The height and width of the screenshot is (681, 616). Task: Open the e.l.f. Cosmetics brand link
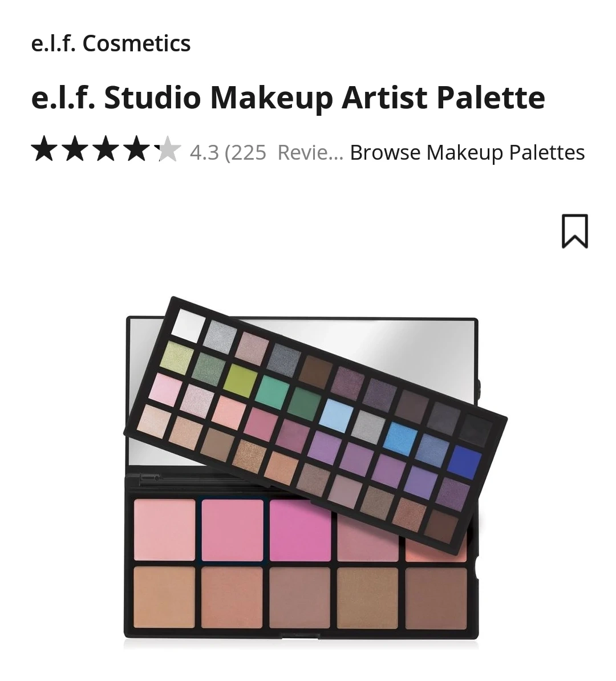[111, 43]
